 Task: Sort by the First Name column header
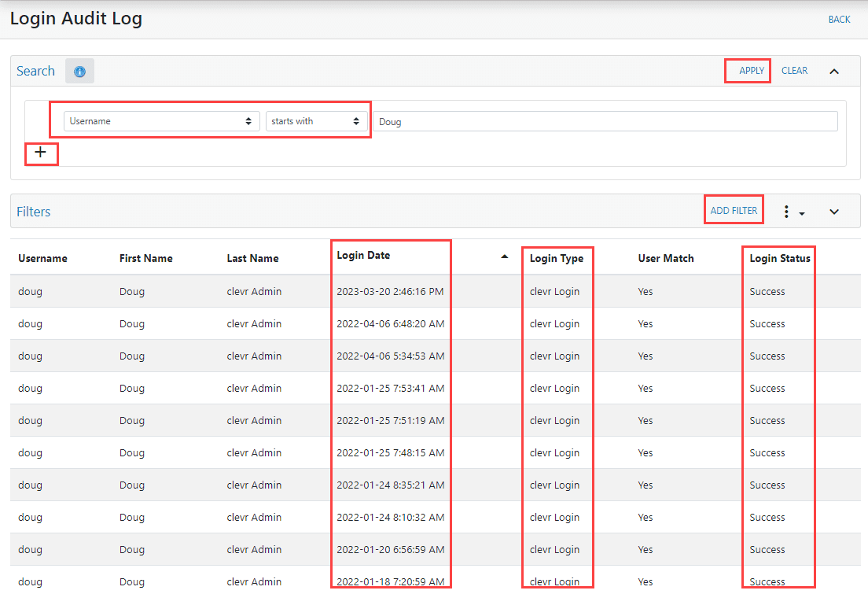click(146, 258)
